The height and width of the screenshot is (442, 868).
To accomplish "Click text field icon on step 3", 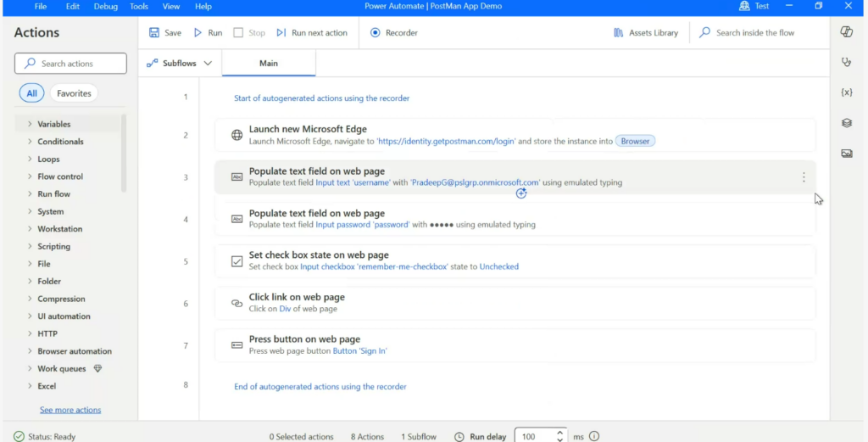I will pos(237,176).
